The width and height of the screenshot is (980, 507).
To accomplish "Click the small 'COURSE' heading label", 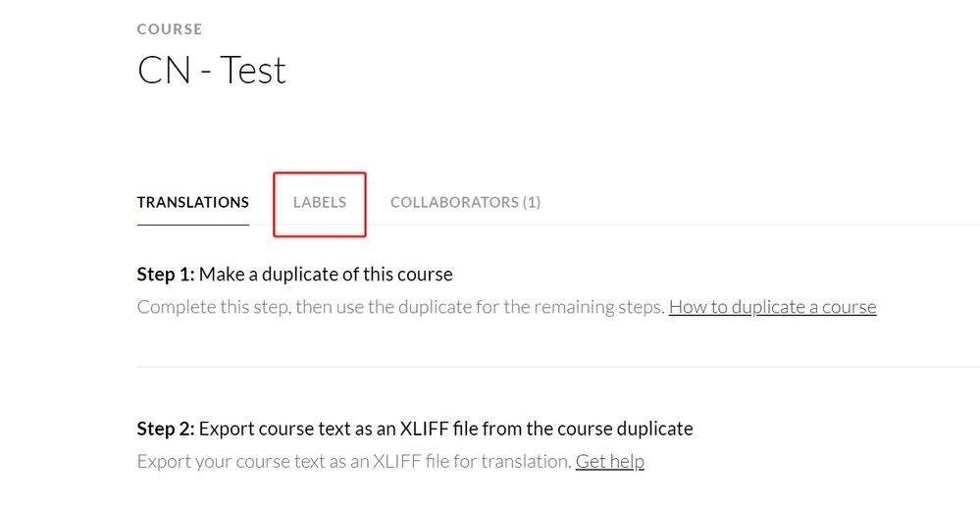I will (170, 29).
